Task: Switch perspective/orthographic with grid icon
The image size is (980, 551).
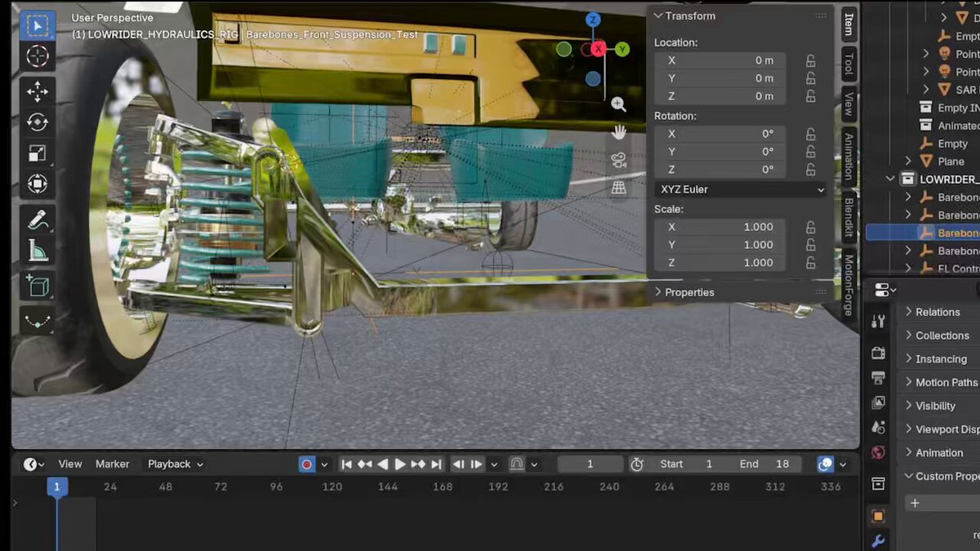Action: [619, 188]
